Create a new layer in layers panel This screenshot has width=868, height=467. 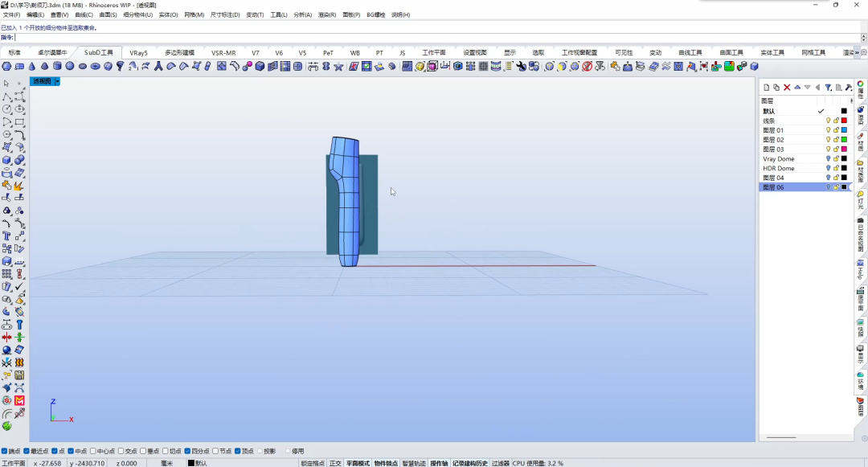pyautogui.click(x=767, y=88)
